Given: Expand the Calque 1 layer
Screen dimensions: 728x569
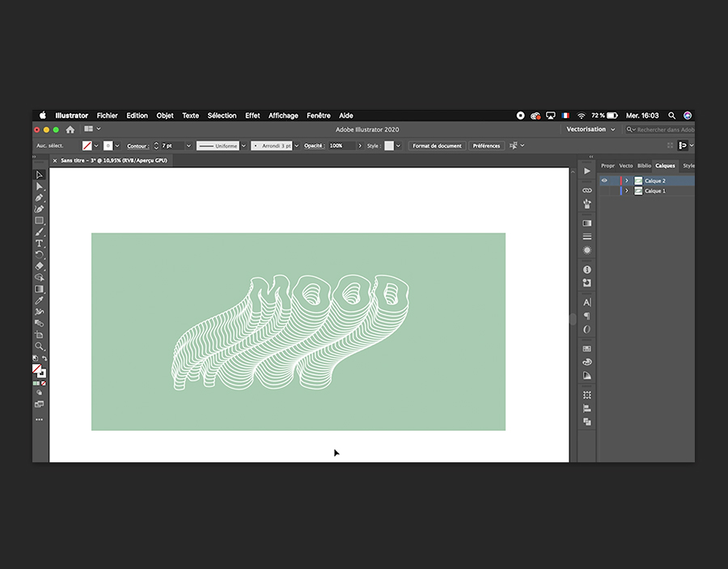Looking at the screenshot, I should [x=627, y=191].
